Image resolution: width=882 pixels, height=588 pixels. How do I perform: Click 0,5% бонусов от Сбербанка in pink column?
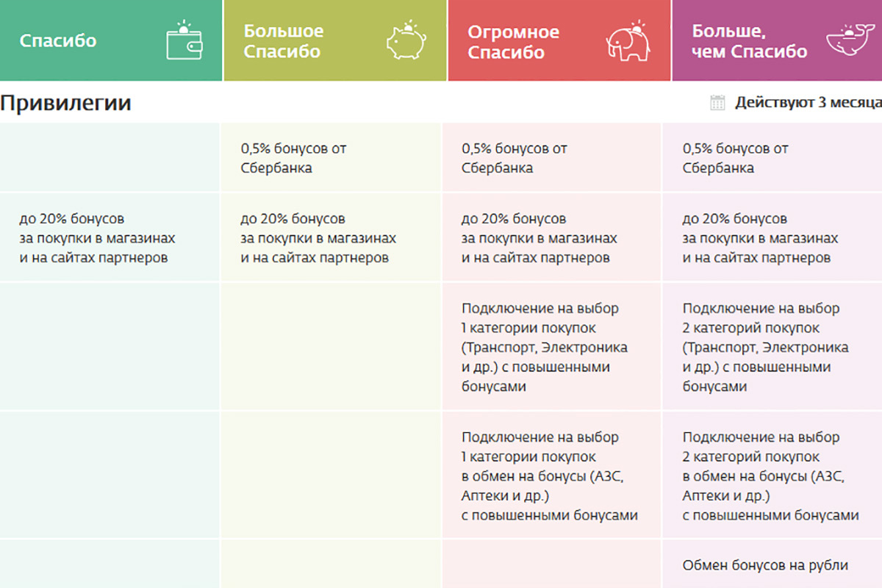tap(514, 158)
